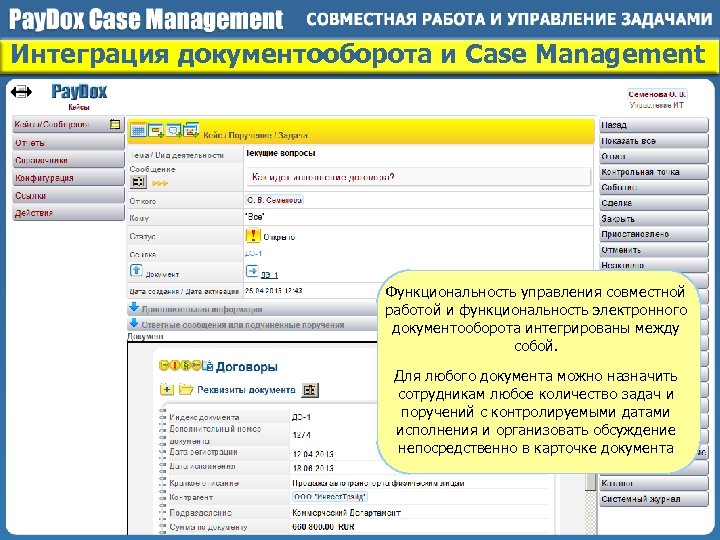This screenshot has width=720, height=540.
Task: Click the layout icon right of Реквизиты документа
Action: [310, 390]
